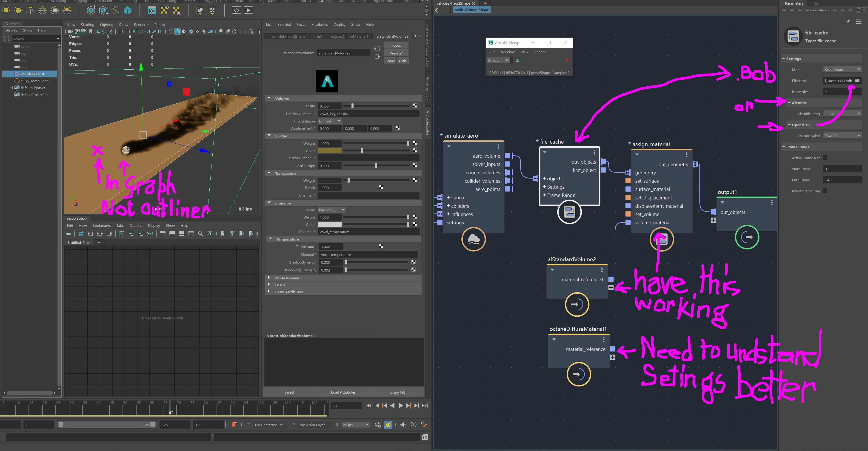The image size is (868, 451).
Task: Collapse the Volume attribute section
Action: coord(269,98)
